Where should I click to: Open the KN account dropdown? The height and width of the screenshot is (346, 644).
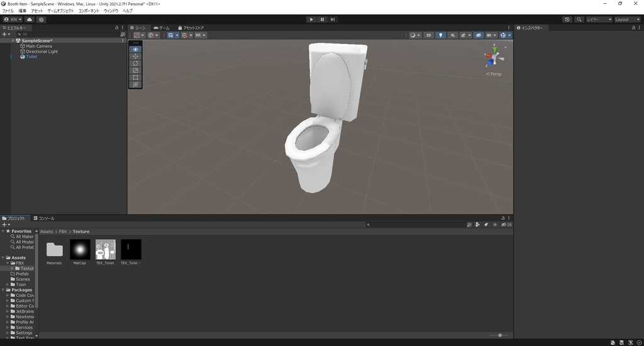[13, 20]
